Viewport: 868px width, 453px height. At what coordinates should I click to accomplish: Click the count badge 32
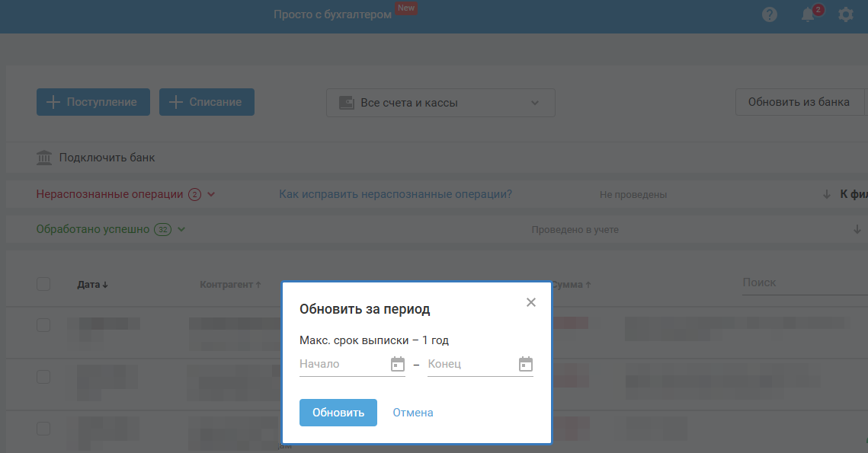click(x=163, y=229)
